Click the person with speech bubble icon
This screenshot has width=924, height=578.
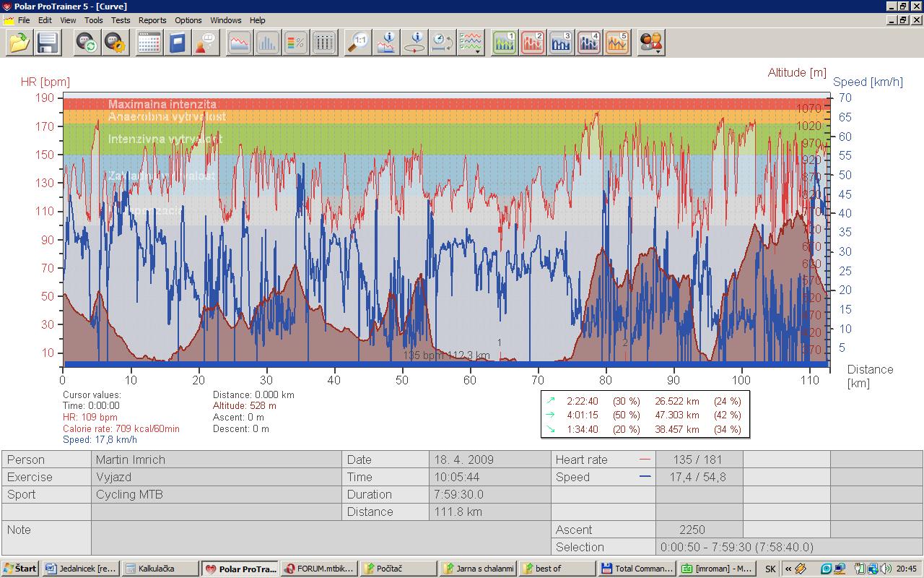click(x=205, y=43)
